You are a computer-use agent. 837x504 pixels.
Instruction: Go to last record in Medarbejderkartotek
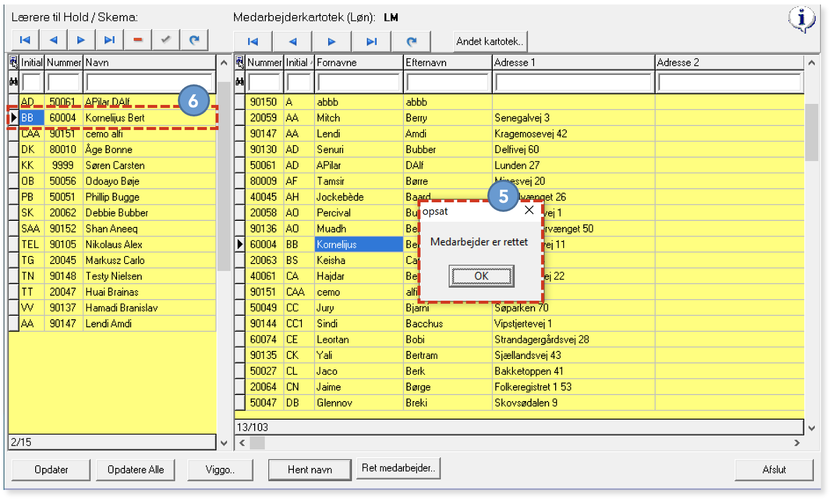(371, 41)
